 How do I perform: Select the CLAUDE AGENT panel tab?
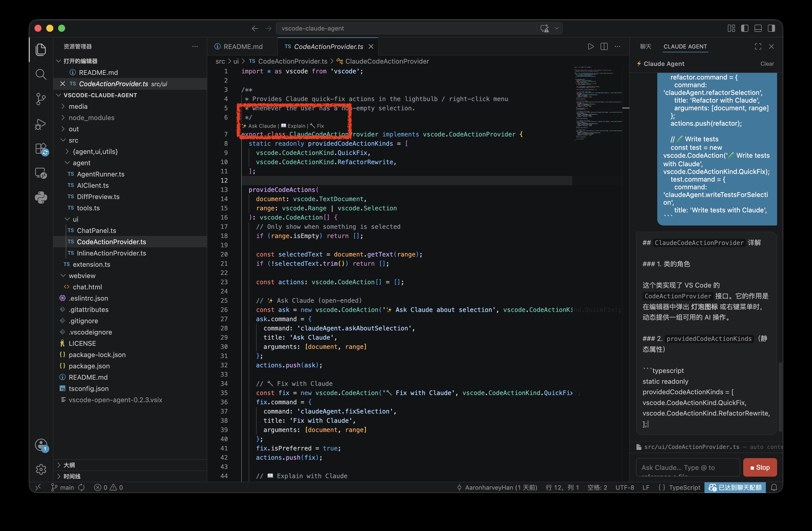click(x=685, y=46)
